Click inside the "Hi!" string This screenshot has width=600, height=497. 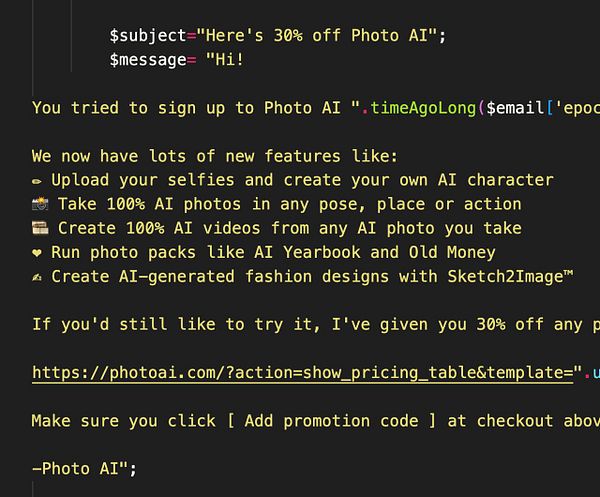(224, 60)
